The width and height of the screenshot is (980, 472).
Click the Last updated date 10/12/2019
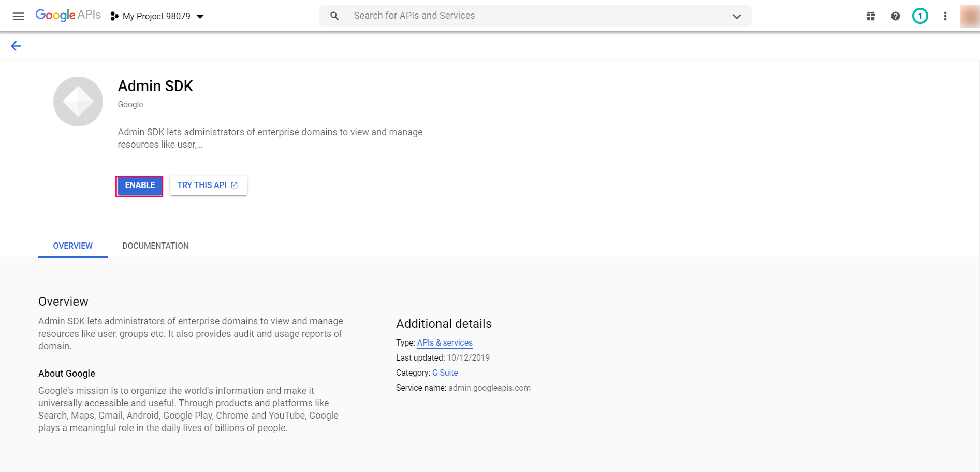(x=468, y=358)
